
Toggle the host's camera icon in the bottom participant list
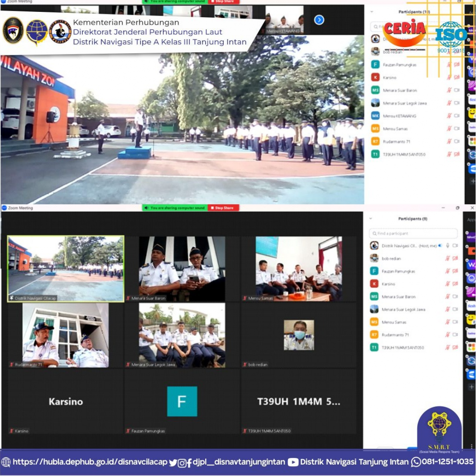(x=455, y=246)
